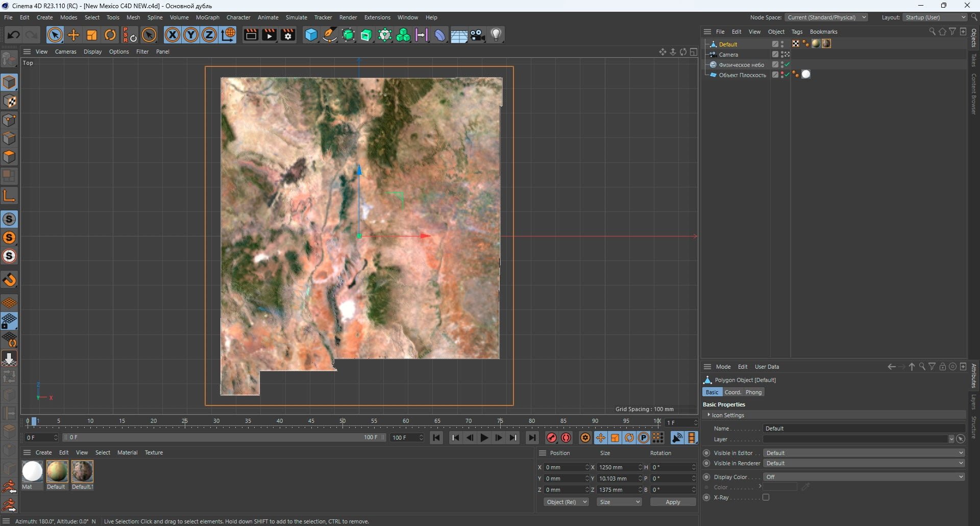980x526 pixels.
Task: Open the Render to Picture Viewer icon
Action: point(269,35)
